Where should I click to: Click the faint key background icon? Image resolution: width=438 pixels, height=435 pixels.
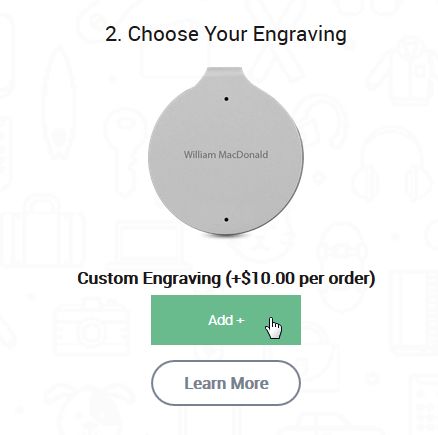pos(123,150)
